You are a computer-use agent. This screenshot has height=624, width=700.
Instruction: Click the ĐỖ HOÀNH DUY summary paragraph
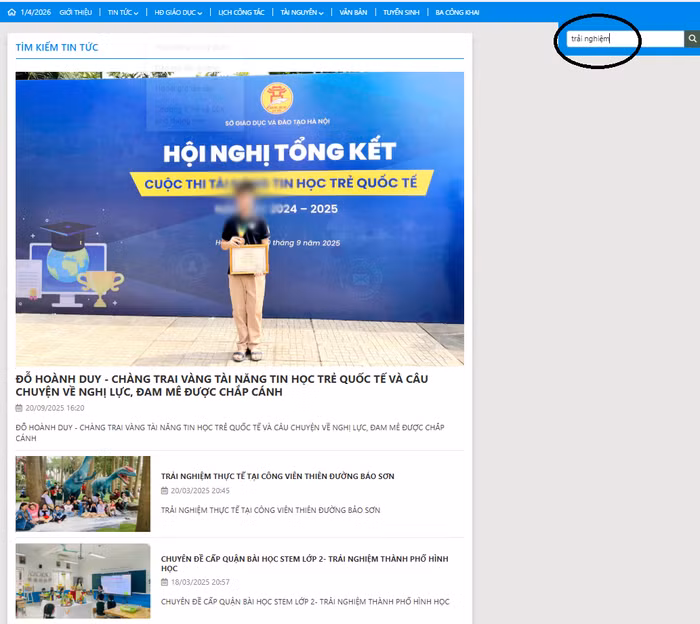(230, 433)
